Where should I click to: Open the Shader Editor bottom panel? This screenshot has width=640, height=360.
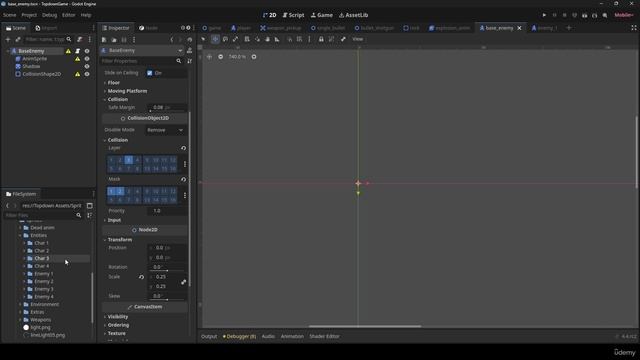pyautogui.click(x=324, y=337)
